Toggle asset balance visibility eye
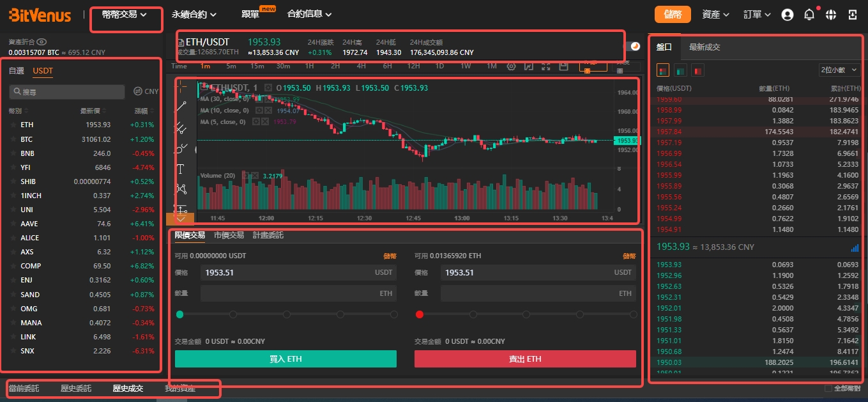Image resolution: width=868 pixels, height=402 pixels. 42,42
